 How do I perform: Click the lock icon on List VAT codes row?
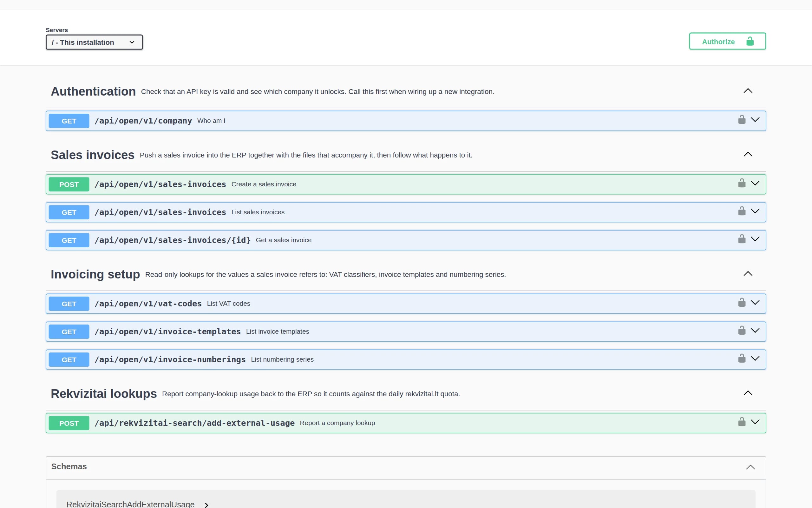742,302
